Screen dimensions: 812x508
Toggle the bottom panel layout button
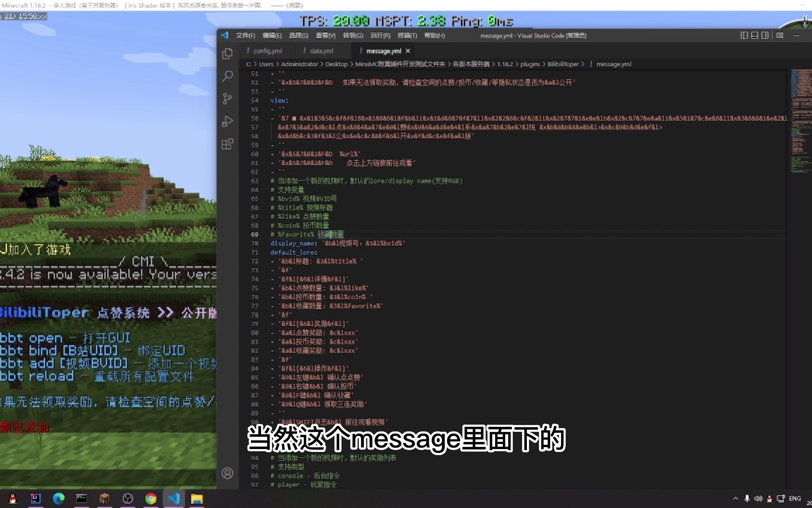click(x=755, y=35)
